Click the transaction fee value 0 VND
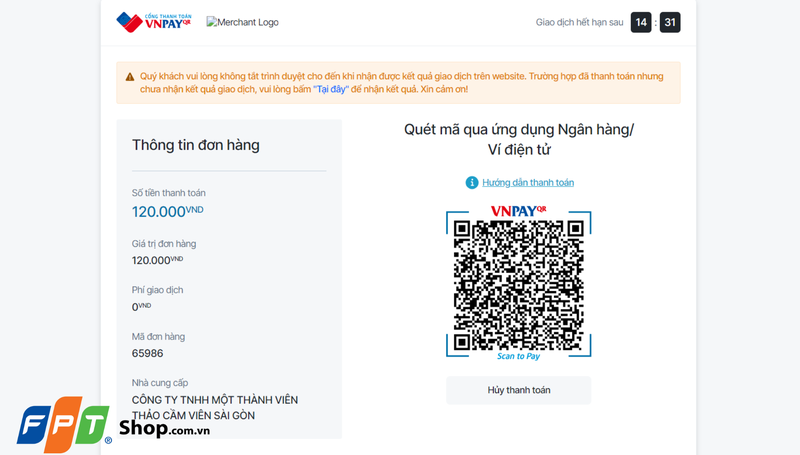The image size is (800, 455). tap(141, 307)
